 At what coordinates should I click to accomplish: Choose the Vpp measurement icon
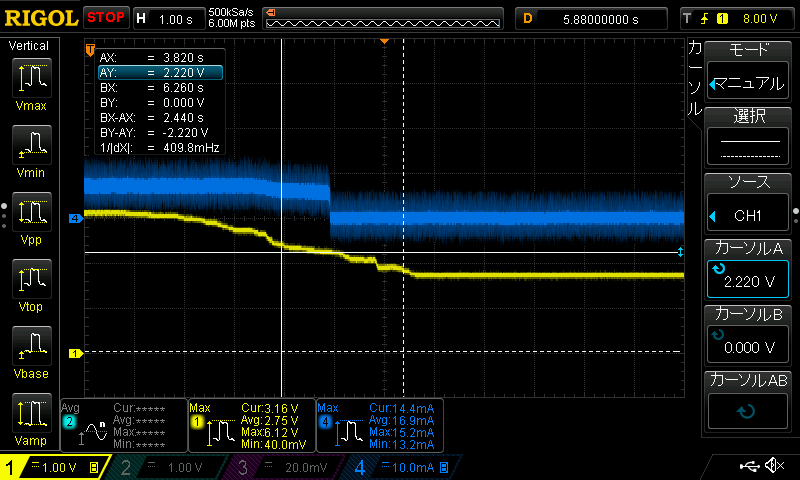[30, 213]
